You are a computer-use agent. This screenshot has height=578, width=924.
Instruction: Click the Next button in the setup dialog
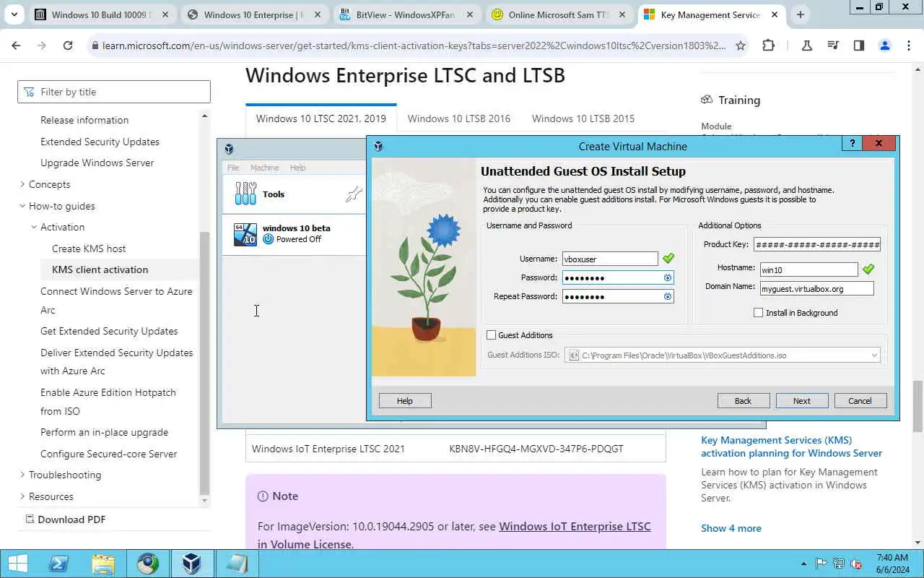(x=802, y=401)
